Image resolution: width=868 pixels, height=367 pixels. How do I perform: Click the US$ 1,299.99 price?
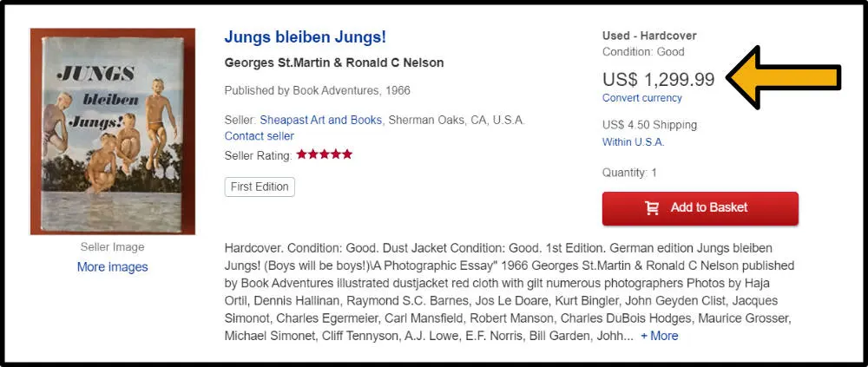(x=658, y=80)
